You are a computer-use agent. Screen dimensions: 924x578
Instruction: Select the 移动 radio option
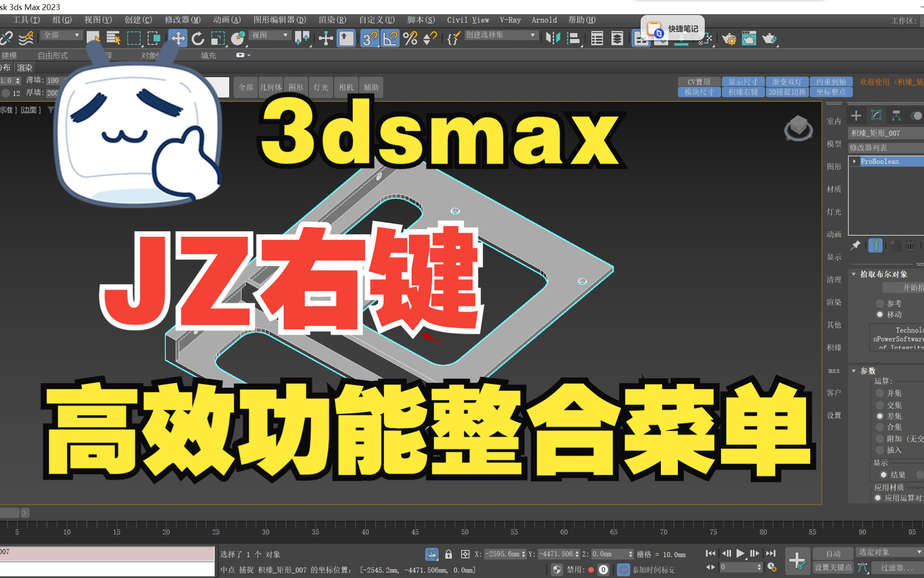pyautogui.click(x=880, y=314)
